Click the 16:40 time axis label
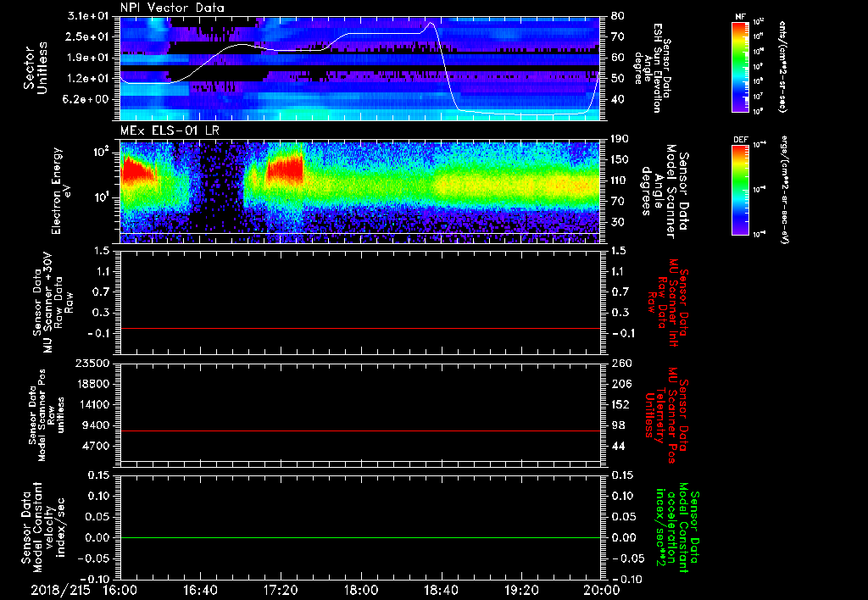The image size is (868, 600). [200, 590]
